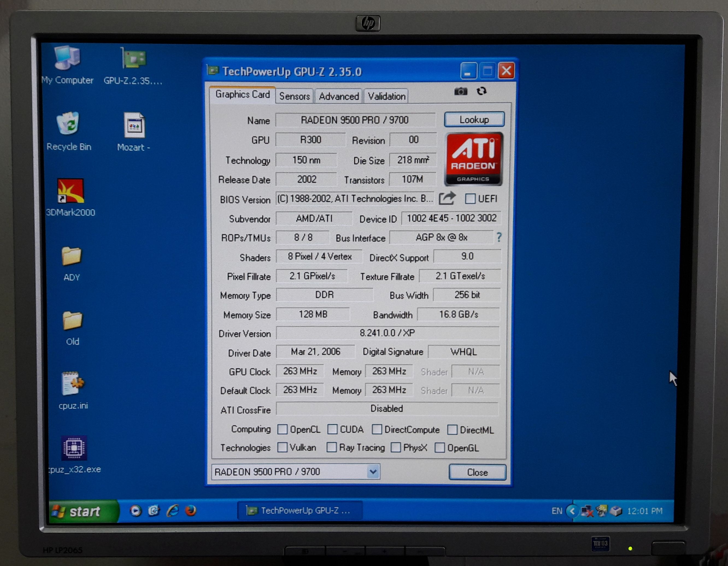
Task: Toggle the CUDA checkbox
Action: (332, 429)
